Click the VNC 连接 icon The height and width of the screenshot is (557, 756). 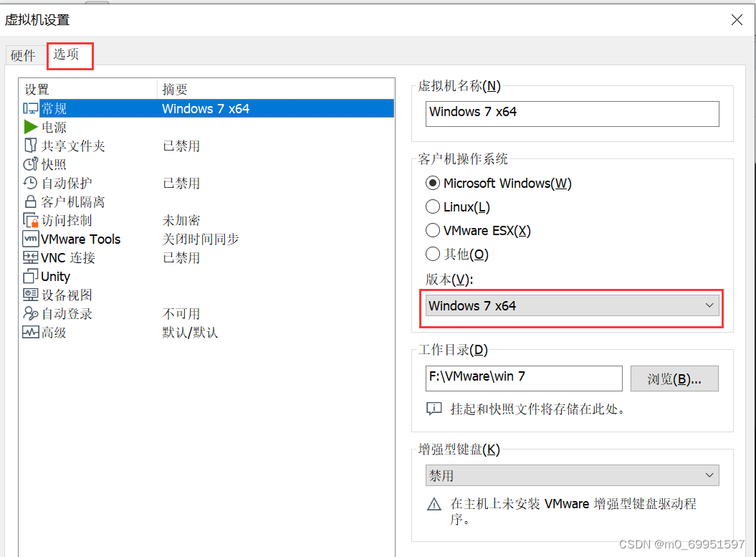pyautogui.click(x=30, y=257)
